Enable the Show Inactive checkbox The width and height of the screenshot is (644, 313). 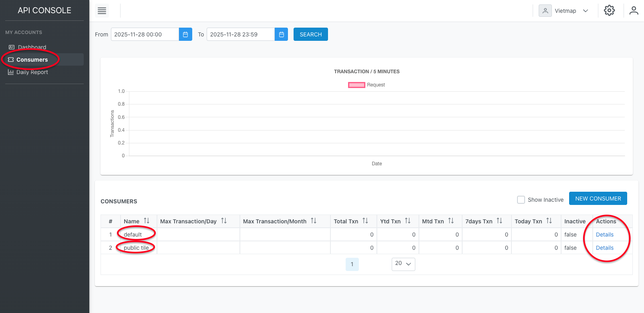tap(521, 200)
